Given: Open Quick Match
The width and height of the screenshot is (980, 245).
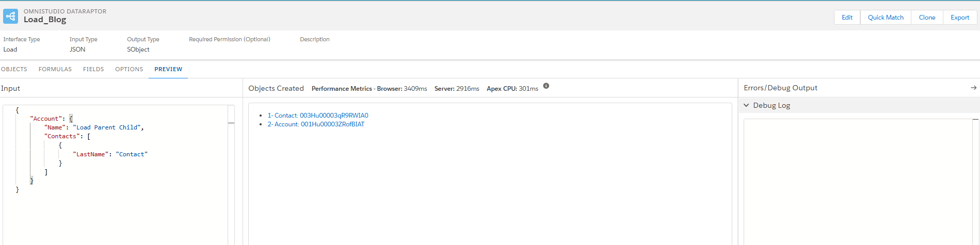Looking at the screenshot, I should click(x=886, y=18).
